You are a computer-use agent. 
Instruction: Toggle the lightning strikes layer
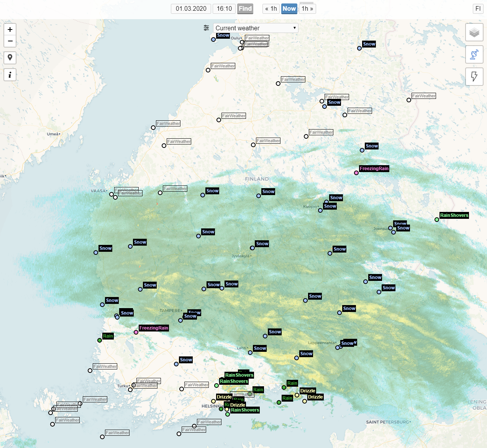pyautogui.click(x=474, y=76)
